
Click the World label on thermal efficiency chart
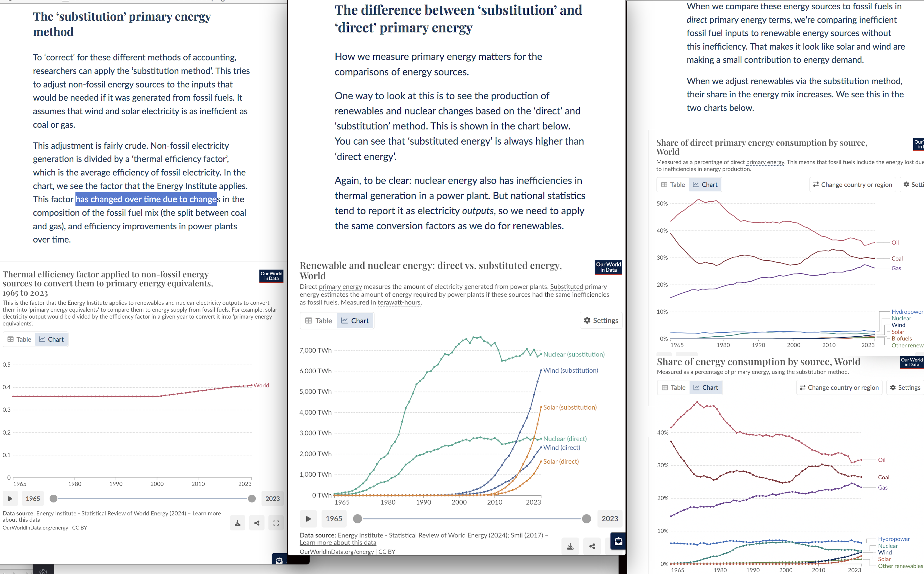[x=261, y=385]
